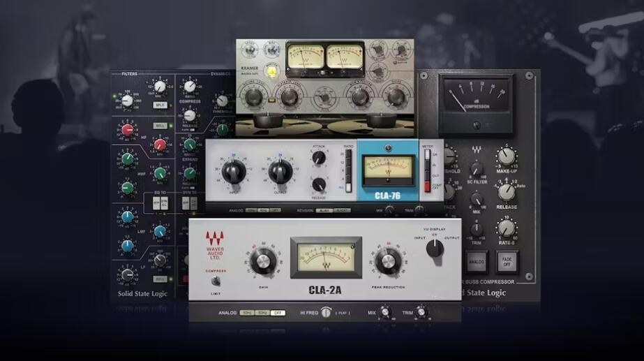
Task: Select CLA-76 ratio 20 button
Action: point(348,154)
